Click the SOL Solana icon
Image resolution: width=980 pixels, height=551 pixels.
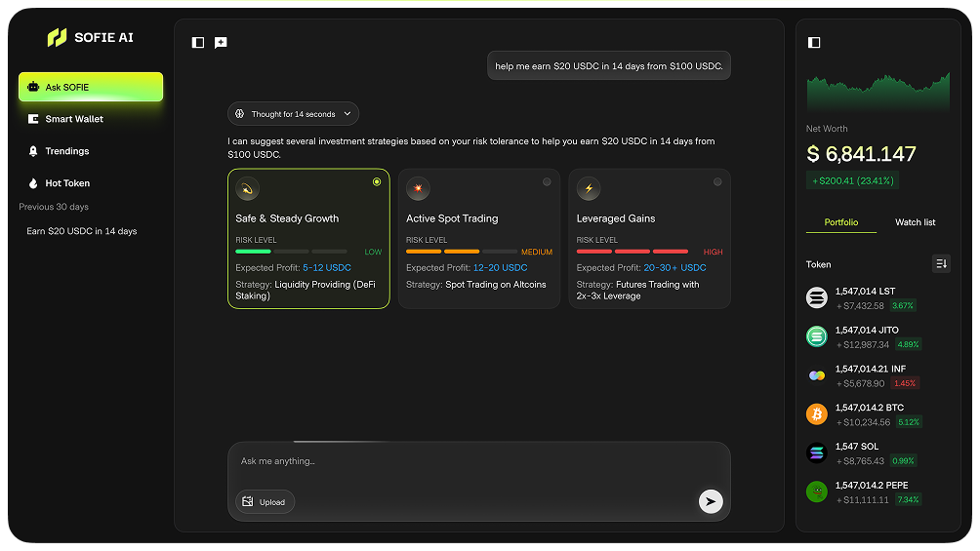pyautogui.click(x=817, y=453)
